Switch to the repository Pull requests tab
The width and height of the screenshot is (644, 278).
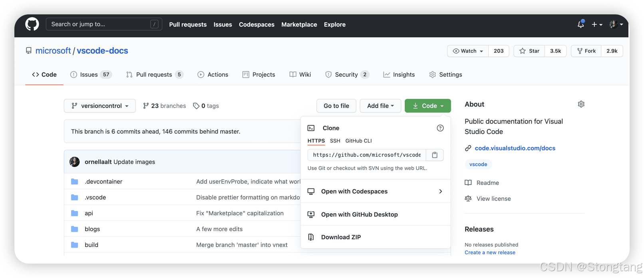click(x=155, y=74)
